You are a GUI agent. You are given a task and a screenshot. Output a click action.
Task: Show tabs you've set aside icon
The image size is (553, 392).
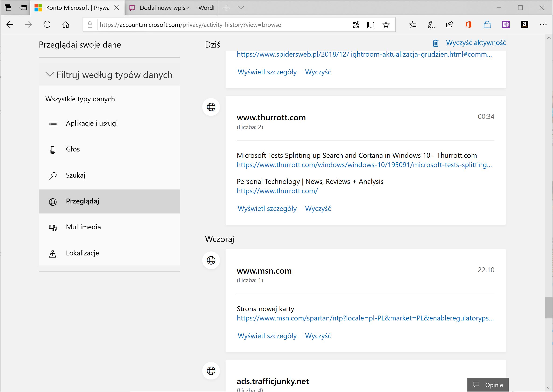(8, 8)
